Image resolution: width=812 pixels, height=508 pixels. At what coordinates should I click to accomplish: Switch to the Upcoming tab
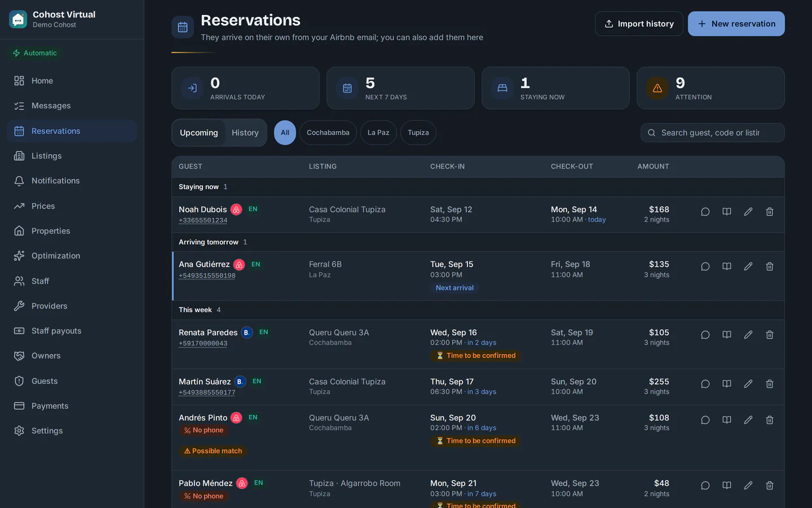(198, 133)
